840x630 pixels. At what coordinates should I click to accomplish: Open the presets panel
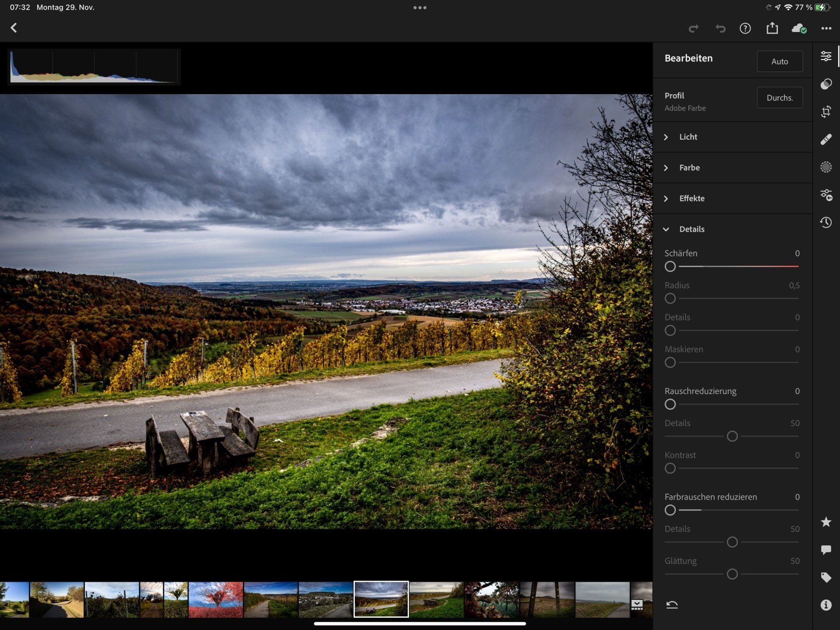click(x=826, y=84)
